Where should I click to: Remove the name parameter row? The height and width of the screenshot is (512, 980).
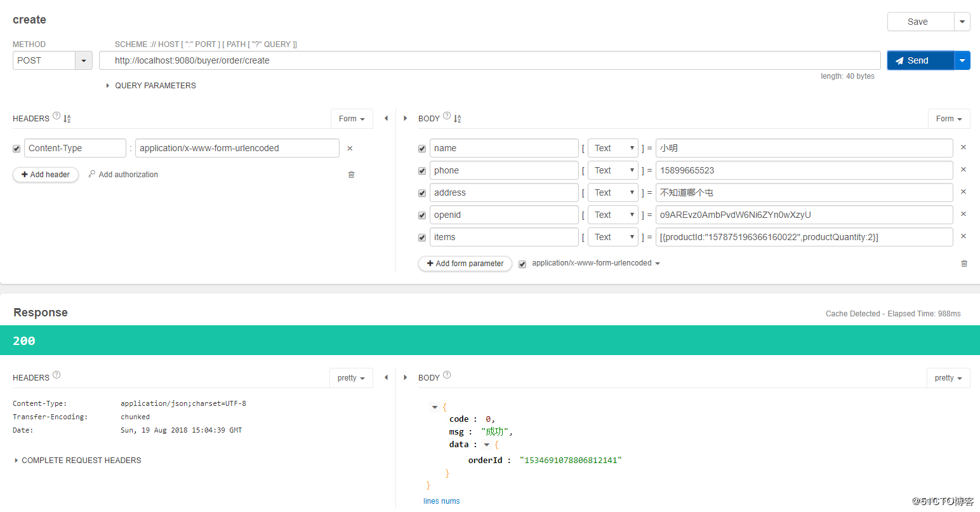(963, 147)
